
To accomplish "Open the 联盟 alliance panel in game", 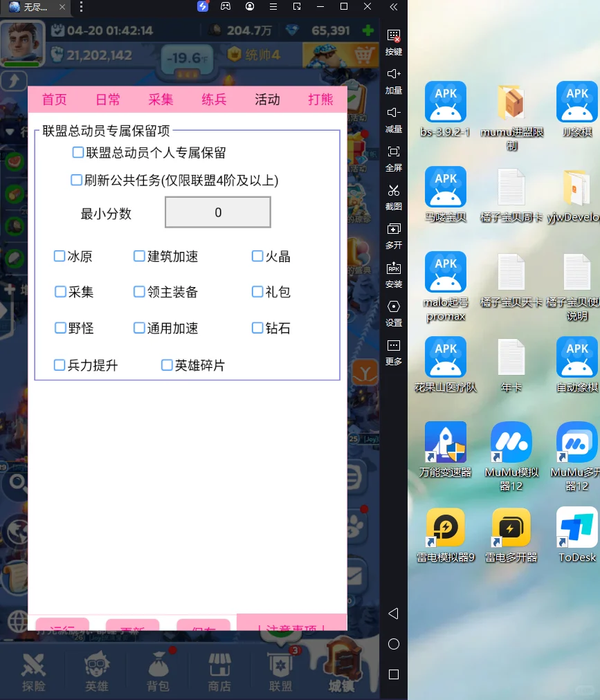I will click(280, 667).
